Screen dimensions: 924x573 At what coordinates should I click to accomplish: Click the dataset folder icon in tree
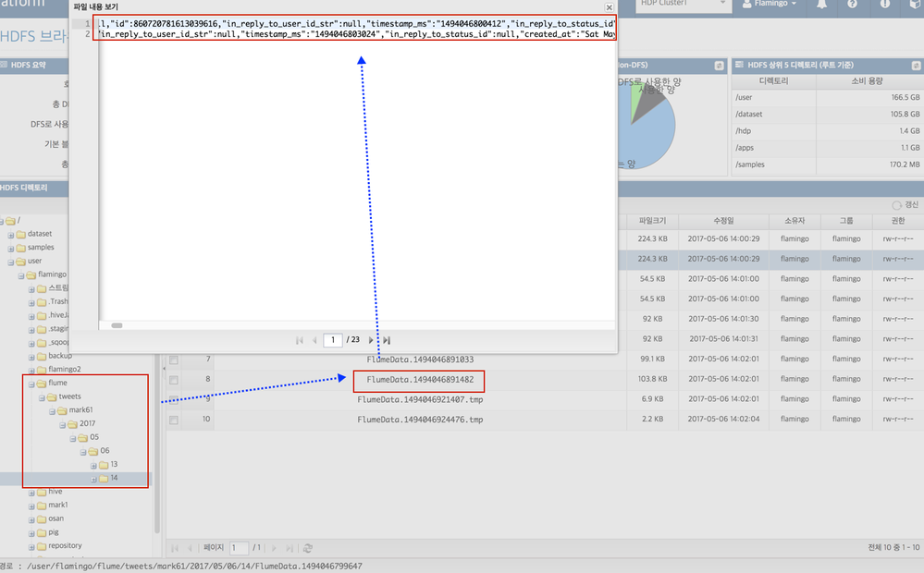coord(21,234)
